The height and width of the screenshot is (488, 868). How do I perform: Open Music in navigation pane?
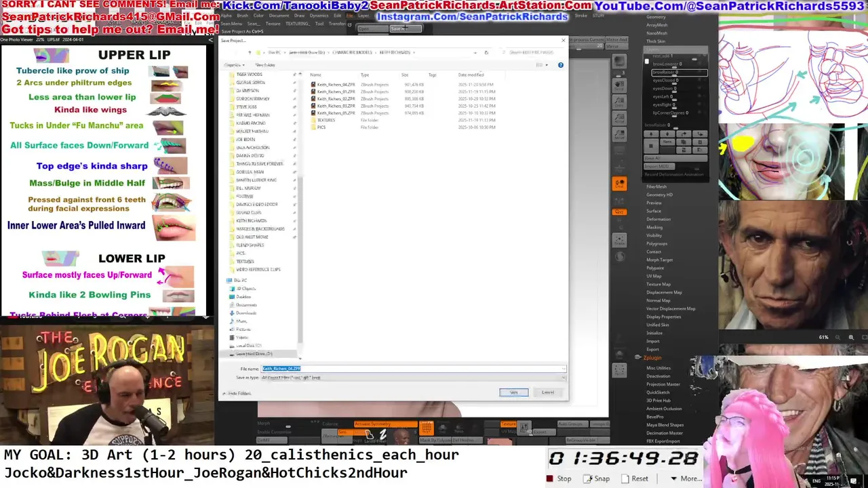click(241, 321)
